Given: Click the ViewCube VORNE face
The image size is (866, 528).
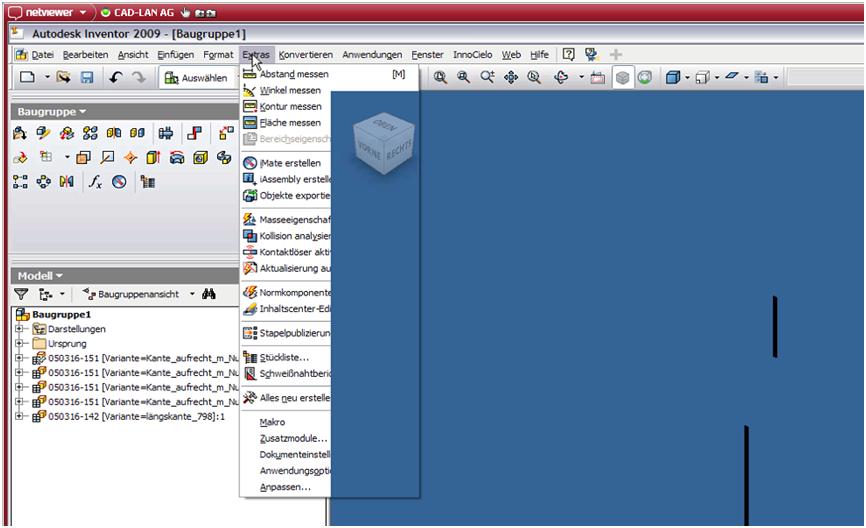Looking at the screenshot, I should tap(368, 149).
